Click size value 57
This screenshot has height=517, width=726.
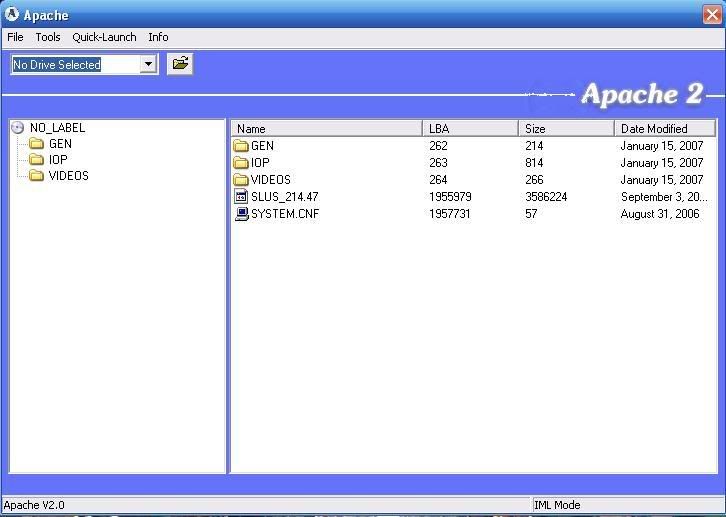(x=531, y=214)
